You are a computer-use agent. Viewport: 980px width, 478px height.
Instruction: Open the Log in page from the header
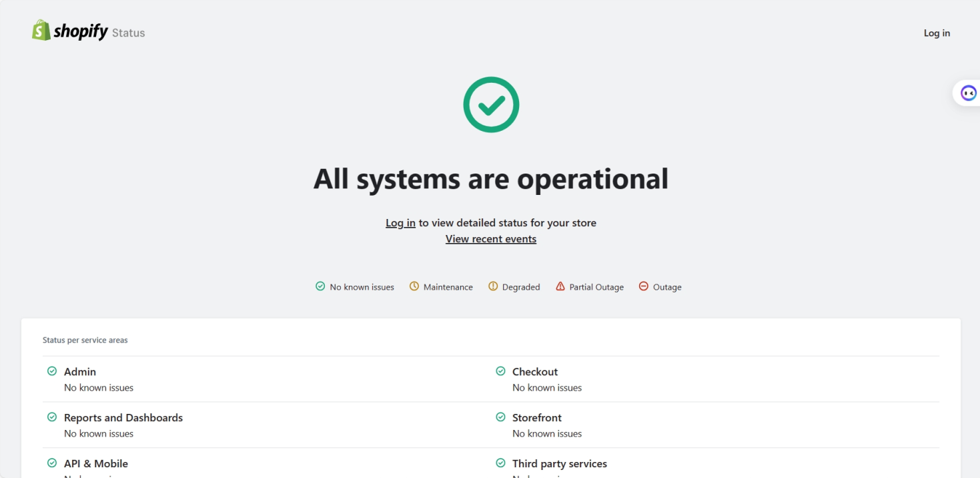point(937,32)
